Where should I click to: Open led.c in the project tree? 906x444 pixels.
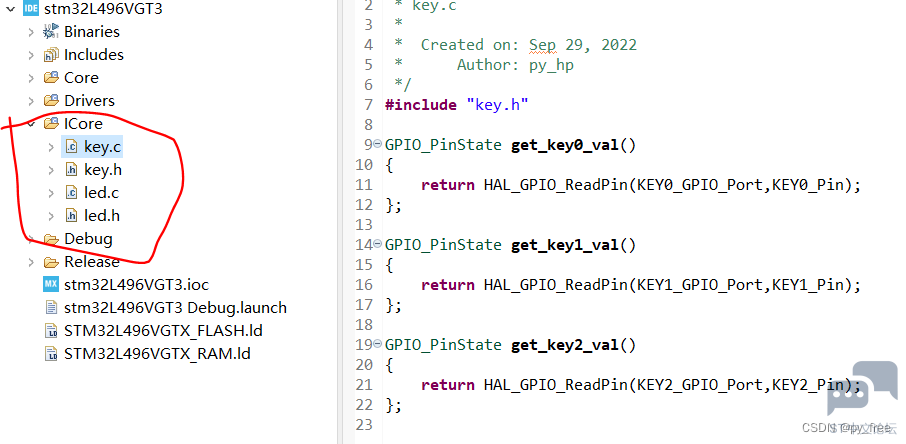point(102,193)
